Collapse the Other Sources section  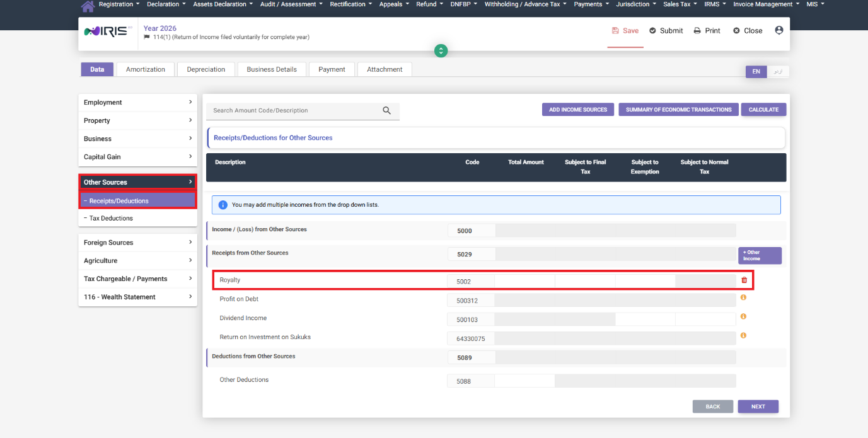click(138, 182)
